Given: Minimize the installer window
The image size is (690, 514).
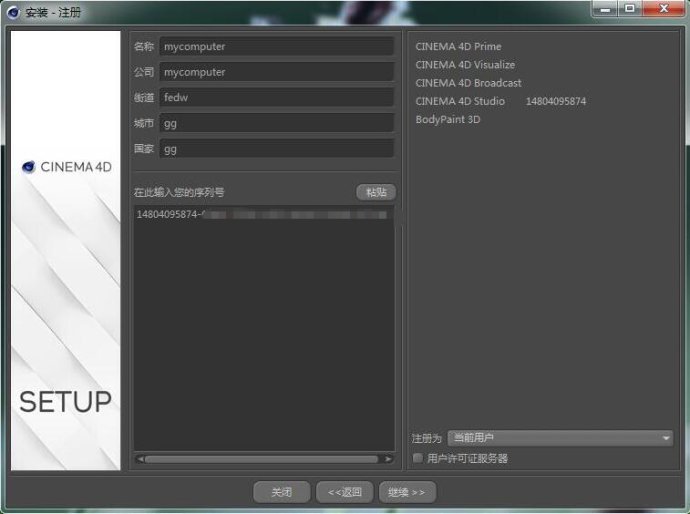Looking at the screenshot, I should point(605,9).
